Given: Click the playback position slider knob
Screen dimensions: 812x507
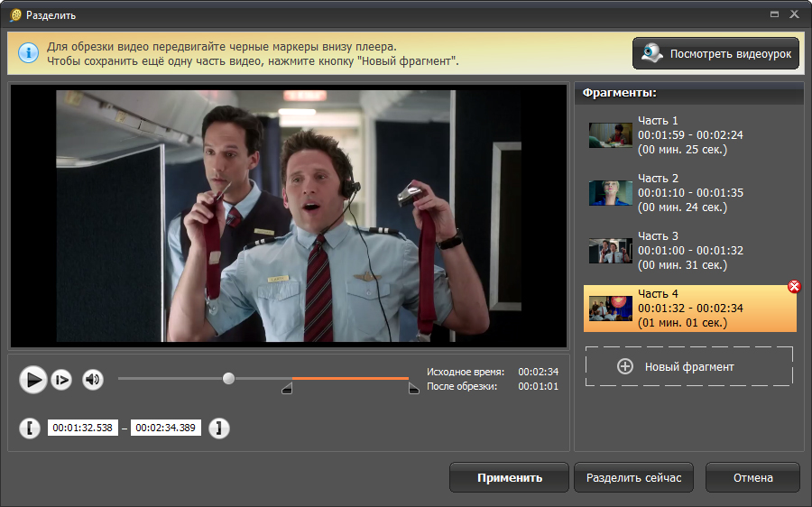Looking at the screenshot, I should (x=228, y=379).
